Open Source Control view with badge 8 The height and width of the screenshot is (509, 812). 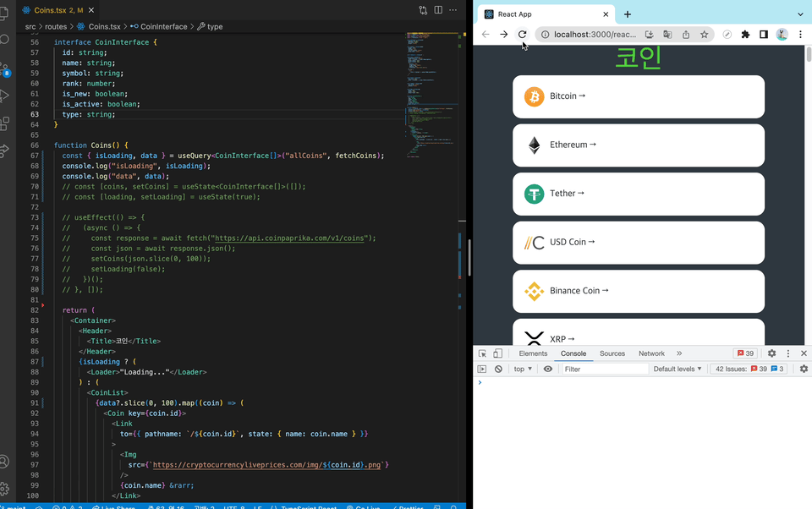(4, 68)
